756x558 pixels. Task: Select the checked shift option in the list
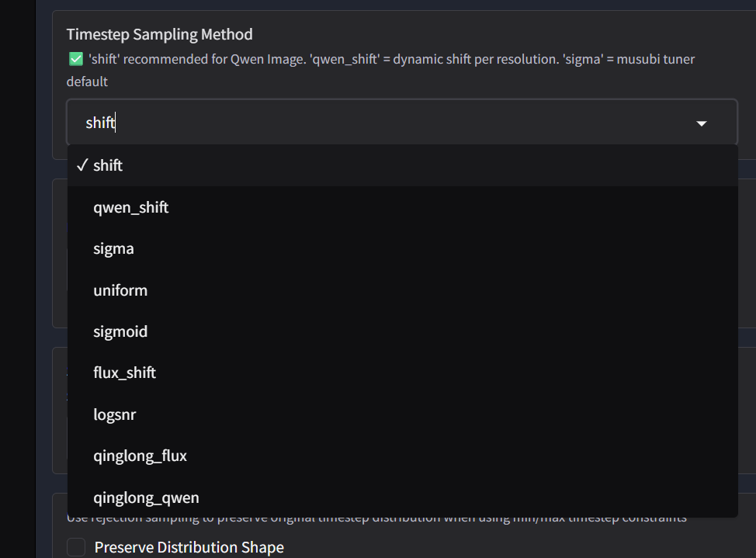(108, 165)
